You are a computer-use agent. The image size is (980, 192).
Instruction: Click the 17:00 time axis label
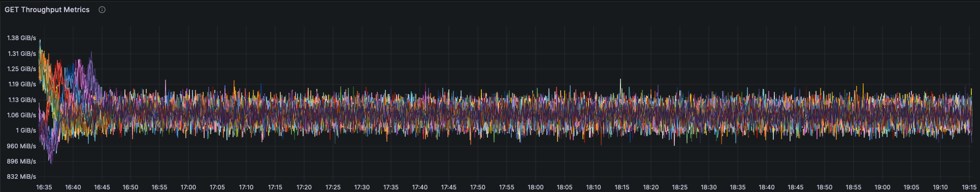(188, 187)
